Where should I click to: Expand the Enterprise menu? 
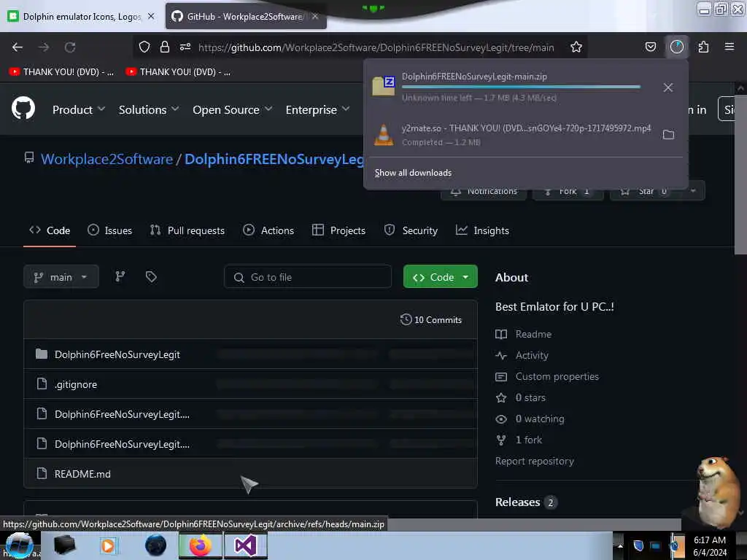317,109
